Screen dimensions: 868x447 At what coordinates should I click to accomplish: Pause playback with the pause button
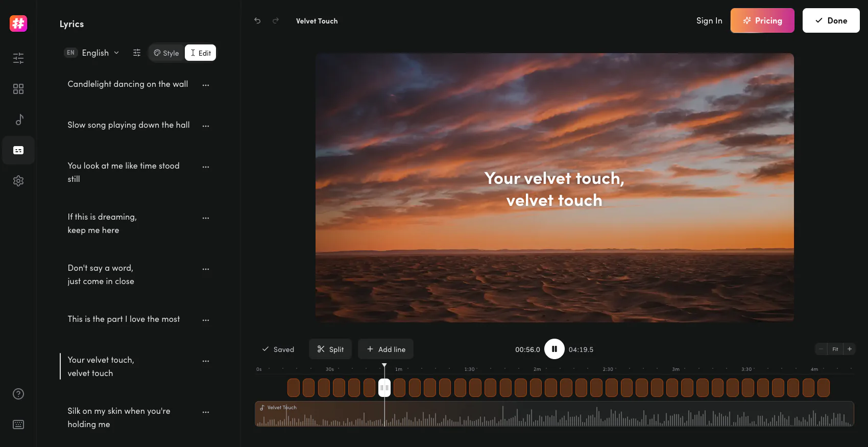pos(554,349)
